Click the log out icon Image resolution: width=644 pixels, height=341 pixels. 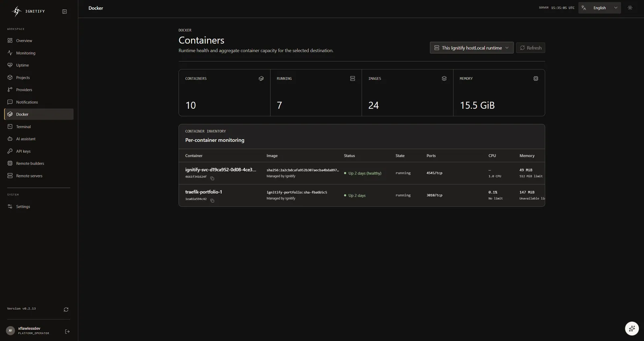tap(67, 331)
